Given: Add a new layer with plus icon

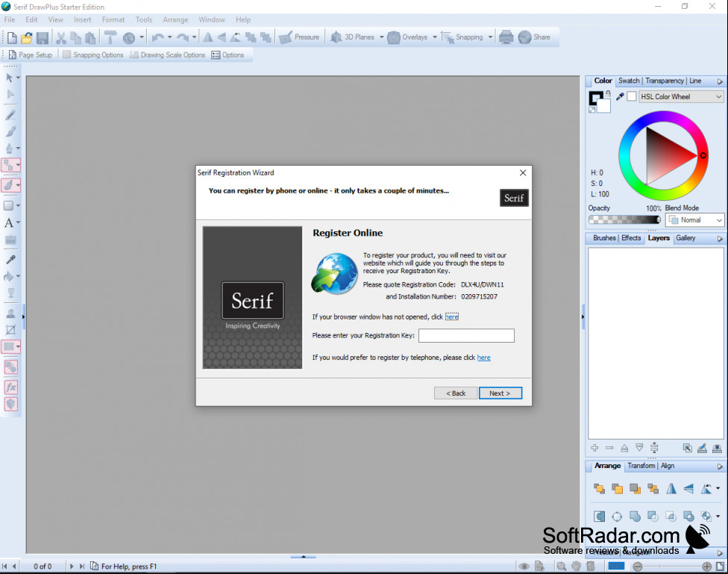Looking at the screenshot, I should point(594,448).
